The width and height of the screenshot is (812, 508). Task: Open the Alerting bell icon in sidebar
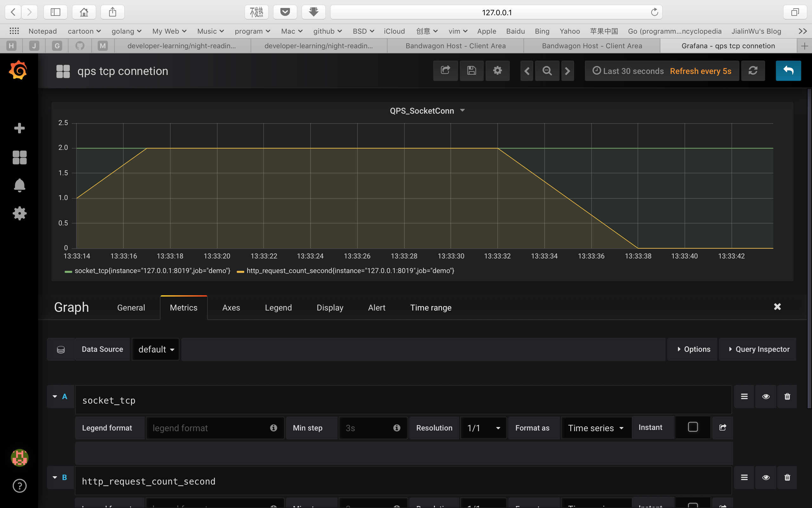tap(19, 185)
